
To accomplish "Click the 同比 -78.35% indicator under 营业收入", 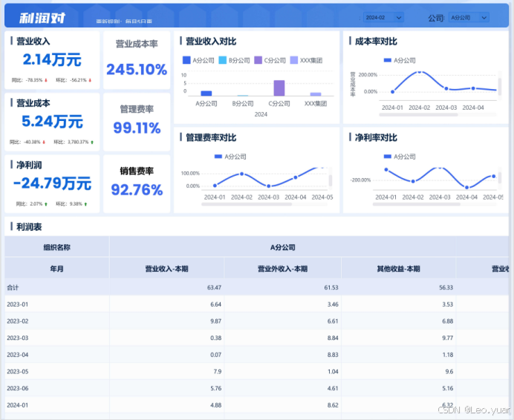I will pyautogui.click(x=29, y=80).
